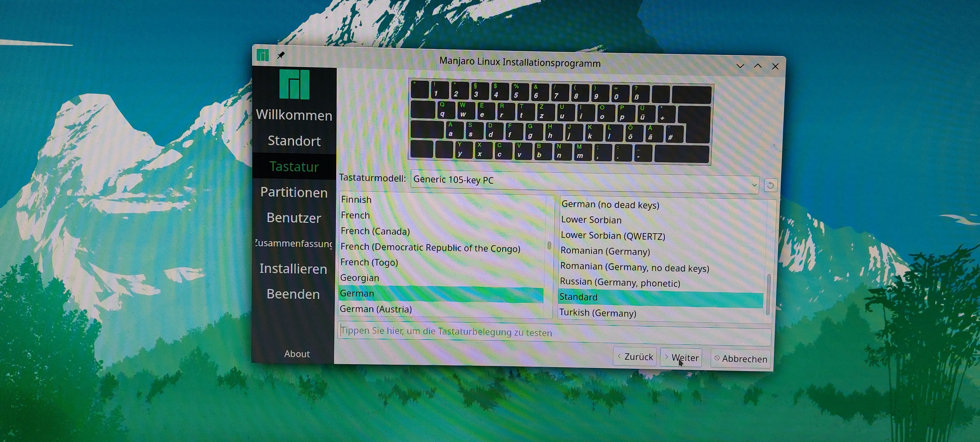This screenshot has height=442, width=980.
Task: Open the Benutzer step
Action: coord(294,218)
